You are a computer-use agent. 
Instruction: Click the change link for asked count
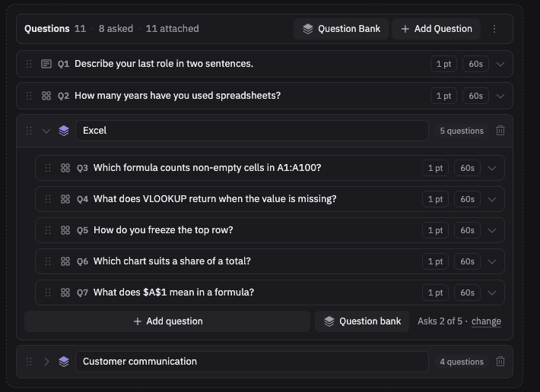coord(486,321)
